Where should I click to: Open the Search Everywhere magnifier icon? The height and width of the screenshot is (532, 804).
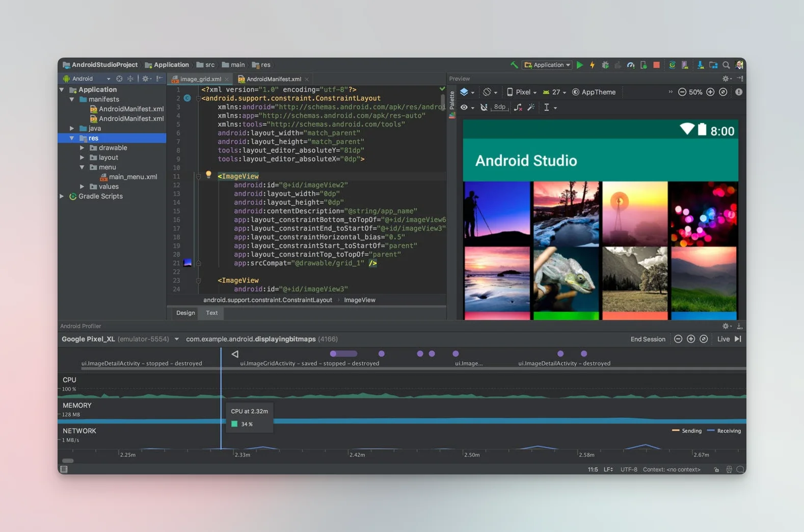pyautogui.click(x=726, y=65)
